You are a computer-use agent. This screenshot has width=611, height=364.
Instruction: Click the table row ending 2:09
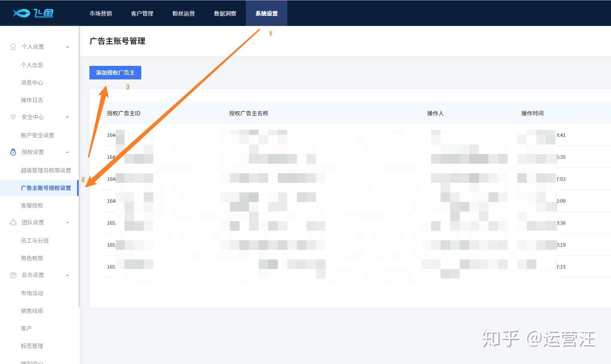click(x=356, y=201)
